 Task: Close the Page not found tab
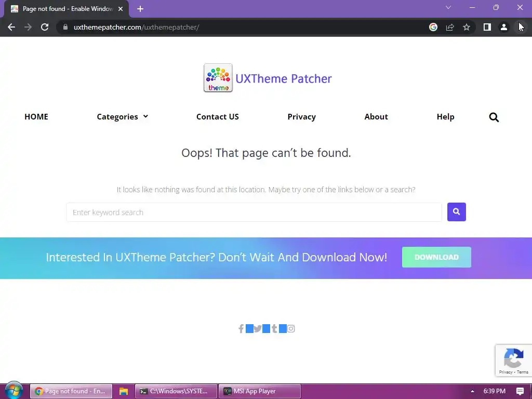(121, 9)
